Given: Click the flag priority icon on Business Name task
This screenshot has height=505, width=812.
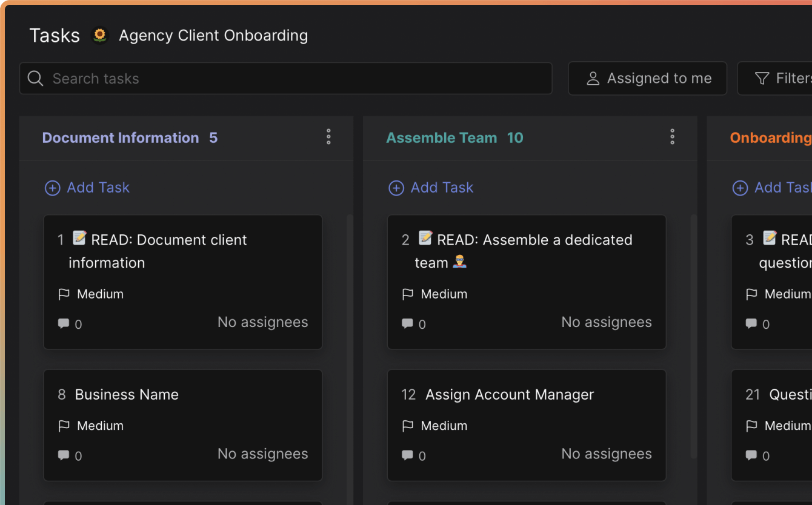Looking at the screenshot, I should 64,426.
